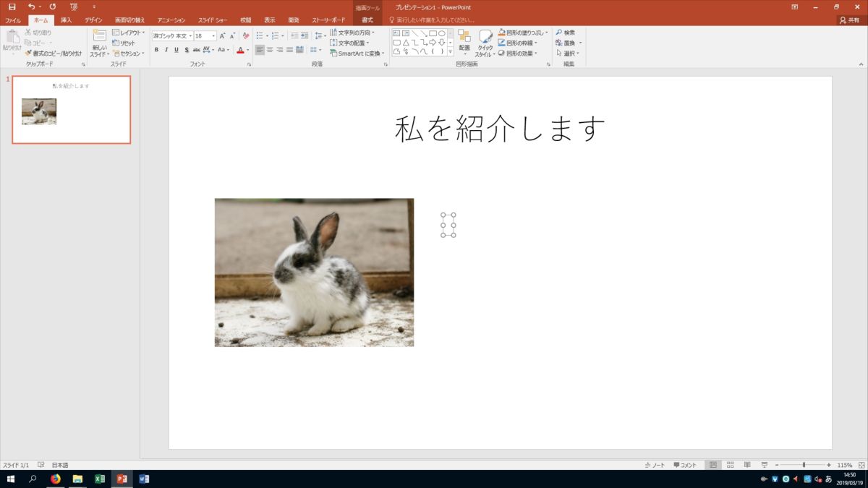868x488 pixels.
Task: Open the 文字列の方向 (Text Direction) dropdown
Action: (352, 33)
